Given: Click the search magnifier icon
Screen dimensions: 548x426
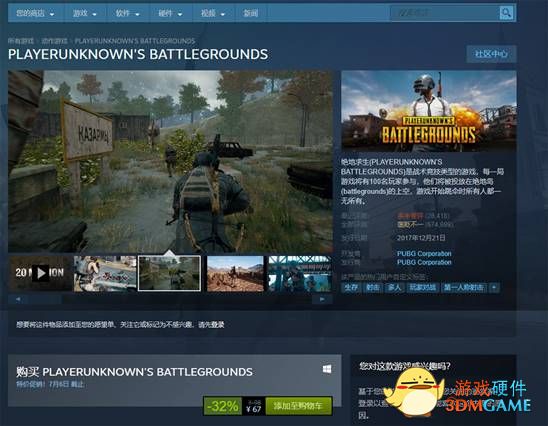Looking at the screenshot, I should 506,13.
